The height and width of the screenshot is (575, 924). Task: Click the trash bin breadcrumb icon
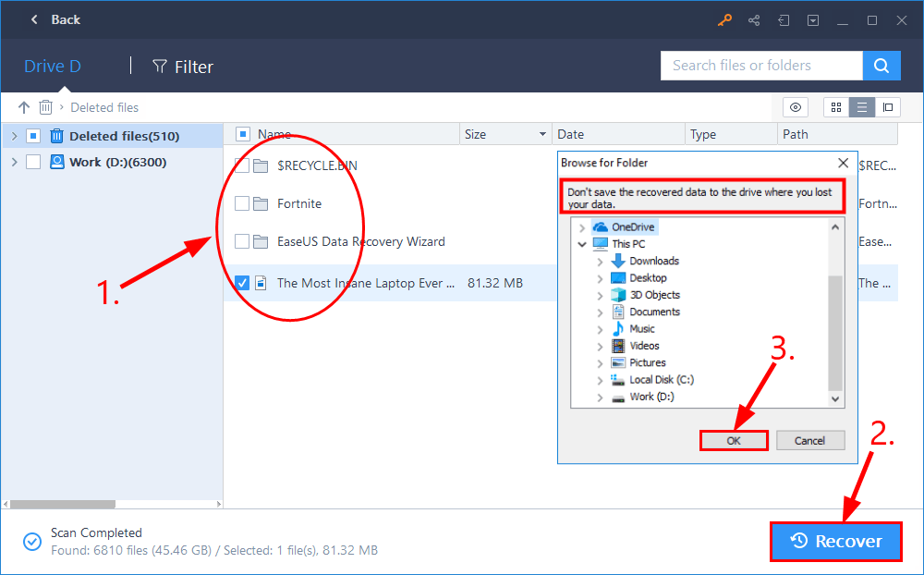(x=45, y=107)
